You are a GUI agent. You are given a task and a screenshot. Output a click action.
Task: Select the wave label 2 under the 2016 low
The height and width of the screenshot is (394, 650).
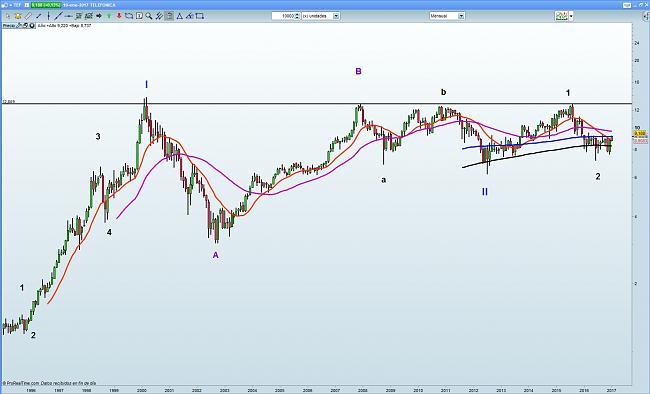(598, 176)
